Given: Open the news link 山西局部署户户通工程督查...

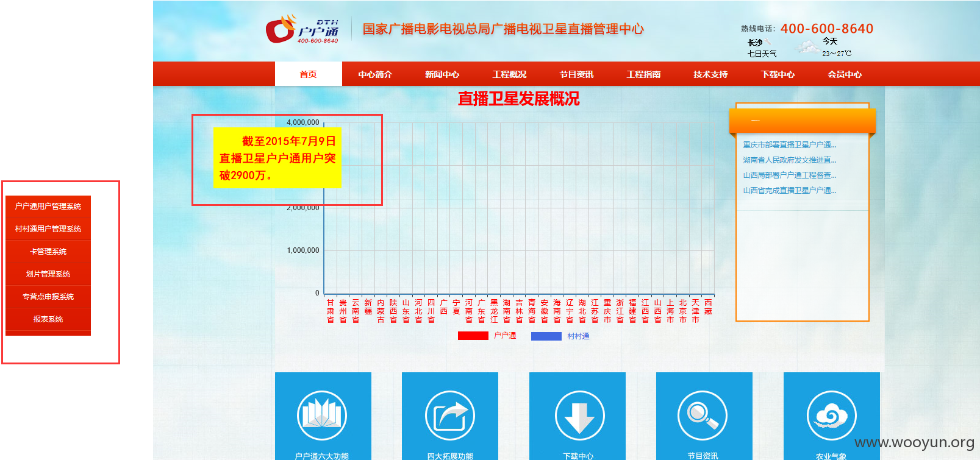Looking at the screenshot, I should (x=789, y=175).
